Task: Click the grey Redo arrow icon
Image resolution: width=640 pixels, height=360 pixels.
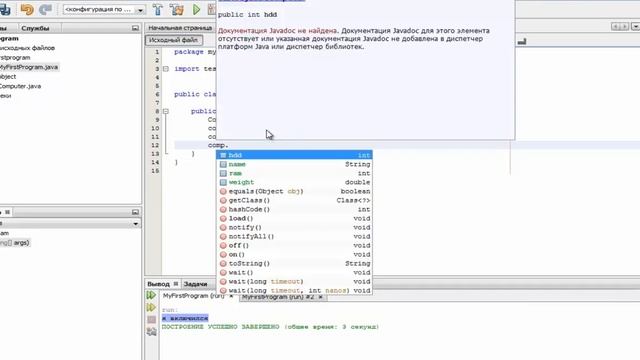Action: point(45,9)
